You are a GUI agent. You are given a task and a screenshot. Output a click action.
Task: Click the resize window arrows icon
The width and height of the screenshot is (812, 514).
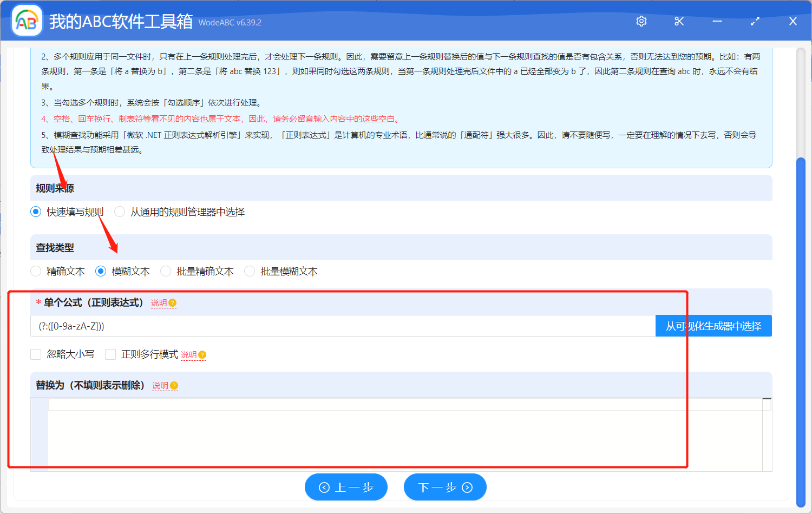point(755,21)
